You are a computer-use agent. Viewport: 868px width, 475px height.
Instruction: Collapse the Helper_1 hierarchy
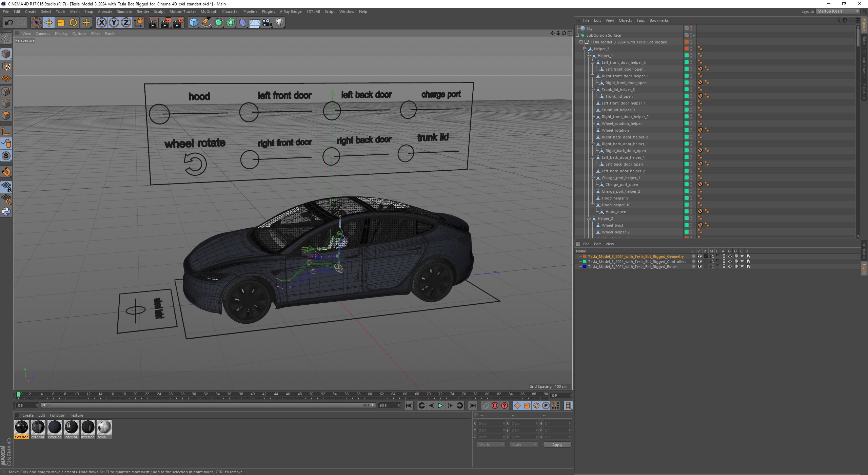click(589, 56)
